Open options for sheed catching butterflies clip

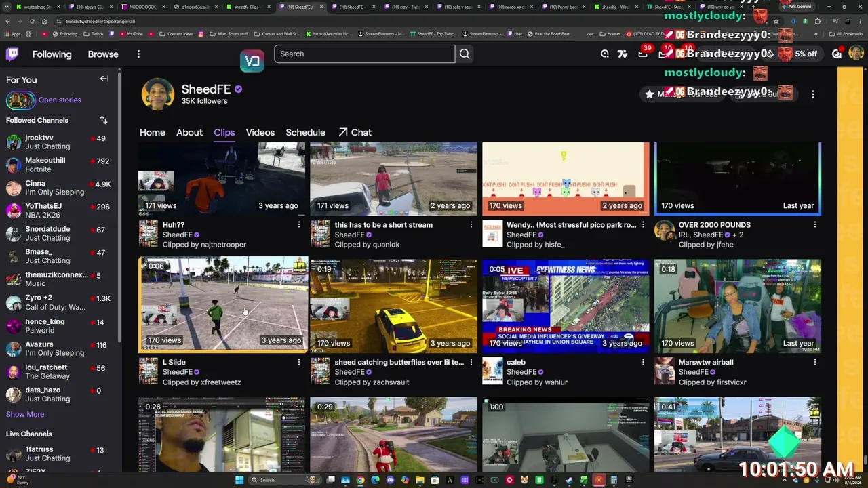click(471, 363)
